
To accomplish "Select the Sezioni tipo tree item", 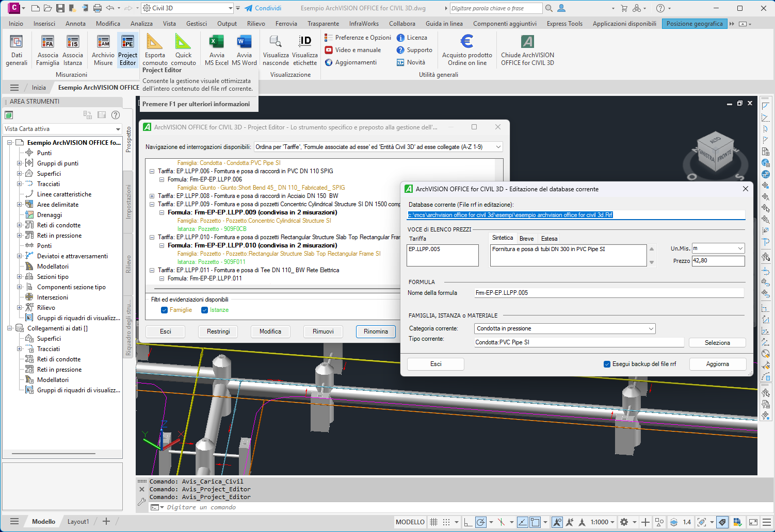I will (x=53, y=277).
